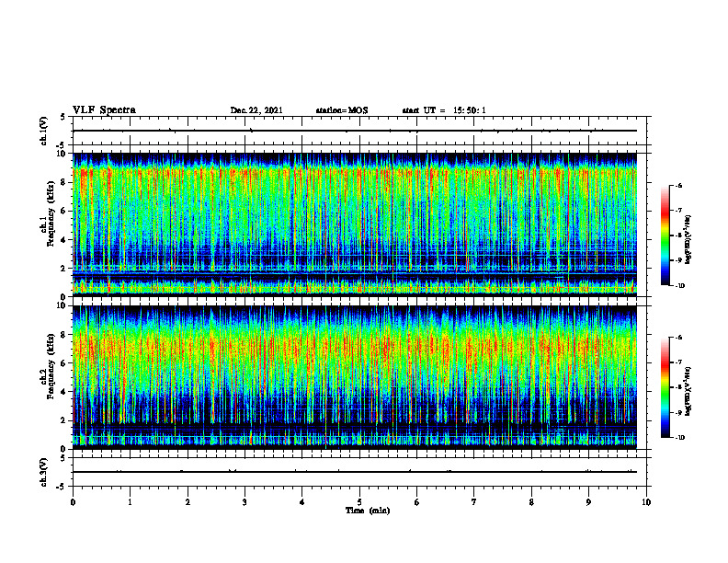Click the ch.2 frequency tick "6"
This screenshot has height=563, width=728.
[64, 363]
